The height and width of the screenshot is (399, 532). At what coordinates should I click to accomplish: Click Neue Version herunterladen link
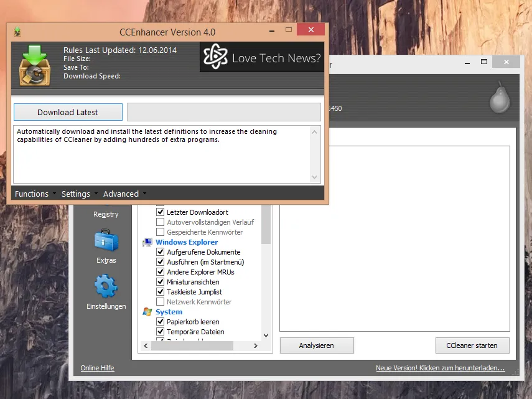tap(441, 368)
